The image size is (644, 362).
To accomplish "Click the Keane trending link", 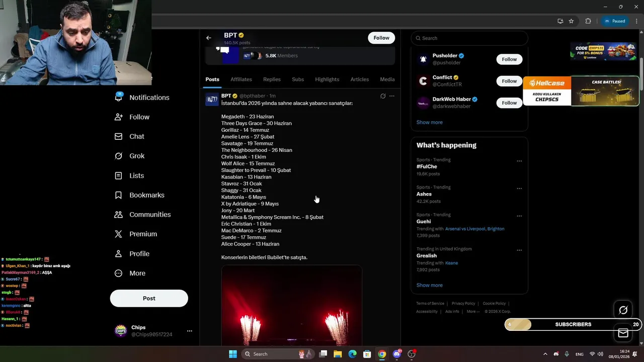I will click(451, 263).
